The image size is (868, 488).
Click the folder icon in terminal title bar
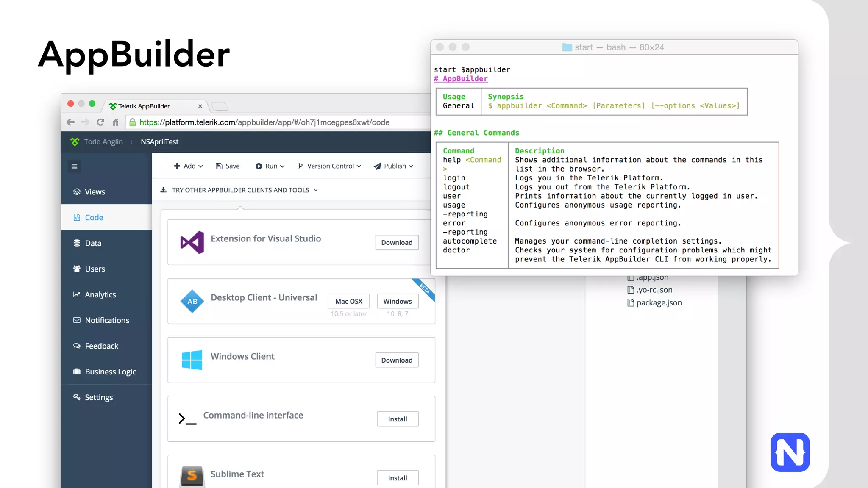point(567,47)
